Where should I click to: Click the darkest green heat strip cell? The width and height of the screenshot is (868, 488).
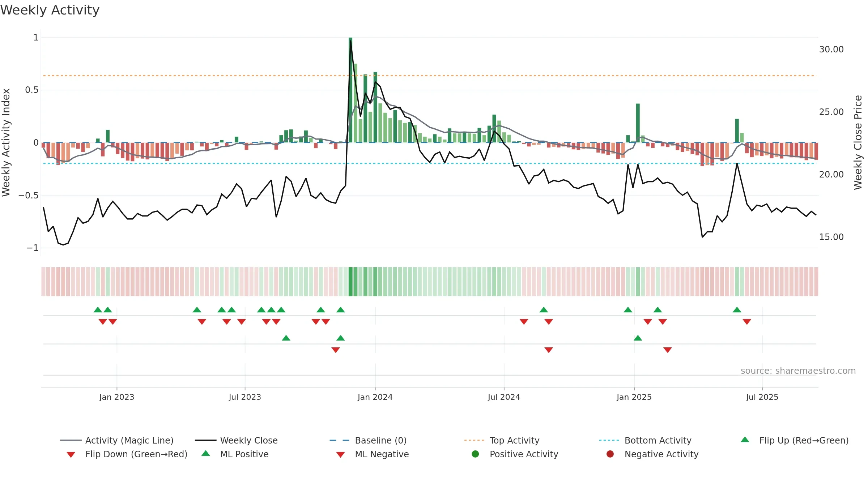click(x=350, y=282)
